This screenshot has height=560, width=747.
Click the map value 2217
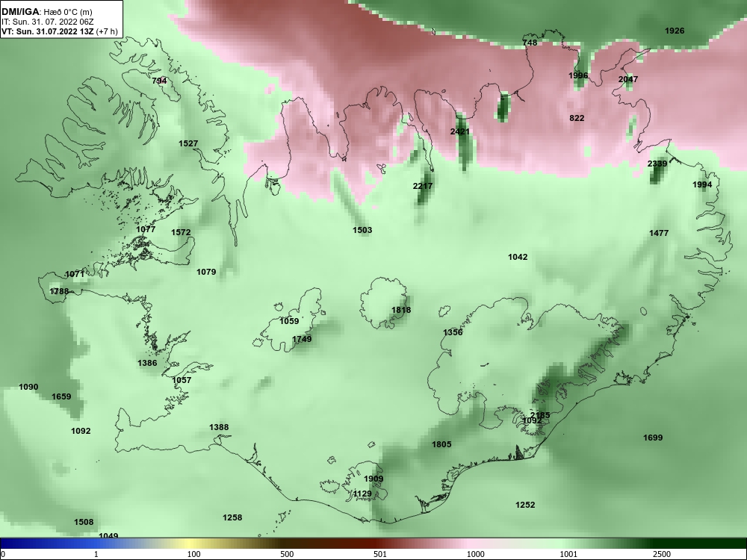pyautogui.click(x=423, y=186)
